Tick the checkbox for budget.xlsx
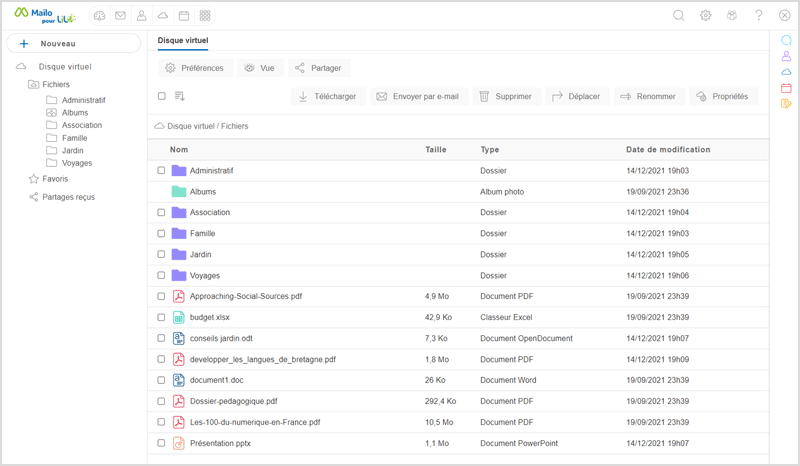The width and height of the screenshot is (800, 466). click(x=161, y=317)
